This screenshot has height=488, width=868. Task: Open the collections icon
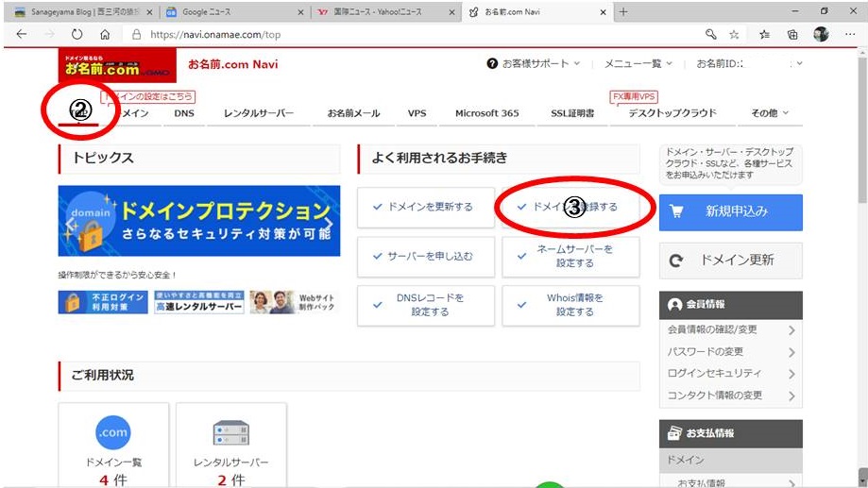[x=792, y=34]
